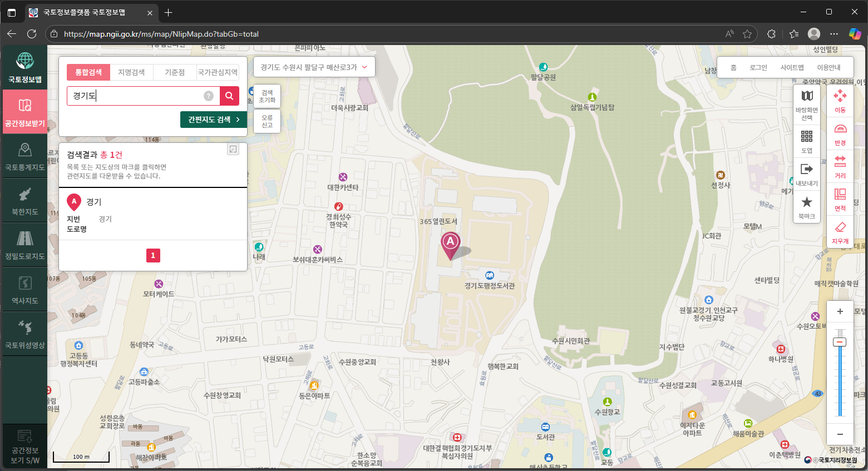
Task: Click the 지우개 eraser tool
Action: pyautogui.click(x=840, y=232)
